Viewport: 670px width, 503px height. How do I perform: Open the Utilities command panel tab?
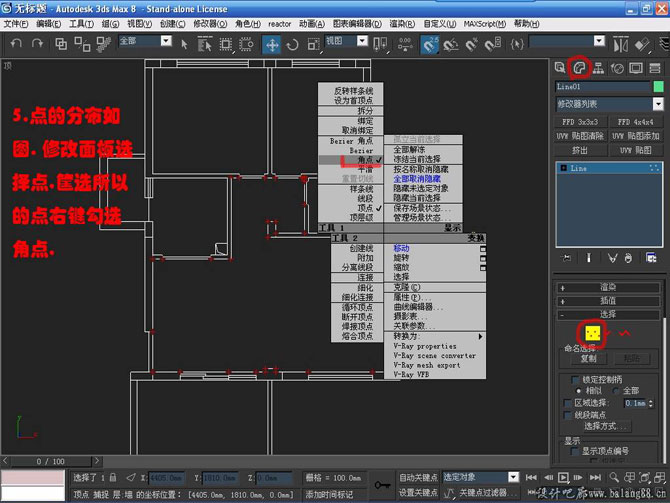point(655,68)
